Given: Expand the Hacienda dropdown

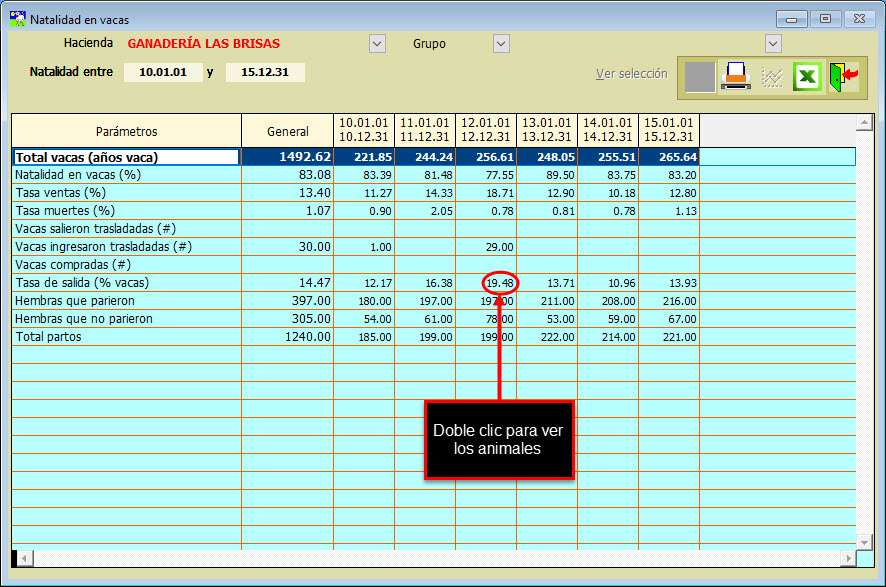Looking at the screenshot, I should pyautogui.click(x=377, y=44).
